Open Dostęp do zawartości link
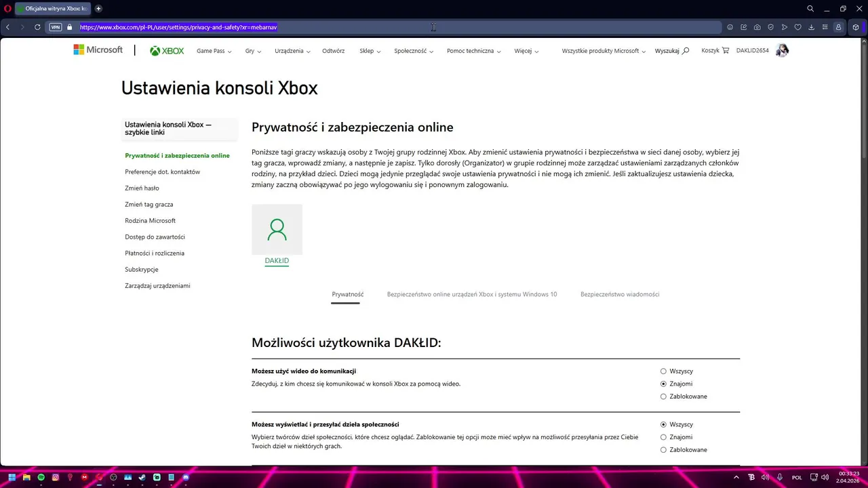The height and width of the screenshot is (488, 868). click(155, 237)
